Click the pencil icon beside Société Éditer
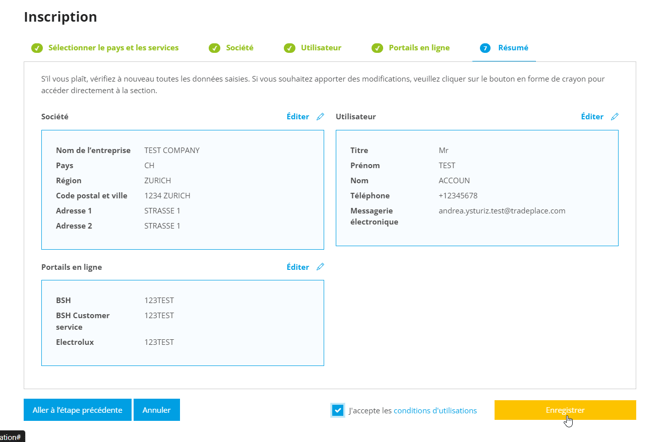This screenshot has width=670, height=442. pyautogui.click(x=320, y=117)
